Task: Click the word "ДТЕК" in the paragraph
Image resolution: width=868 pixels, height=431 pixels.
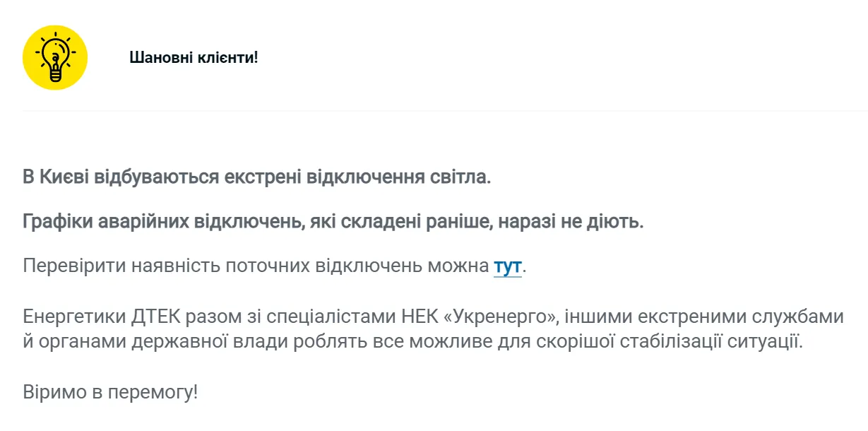Action: click(150, 316)
